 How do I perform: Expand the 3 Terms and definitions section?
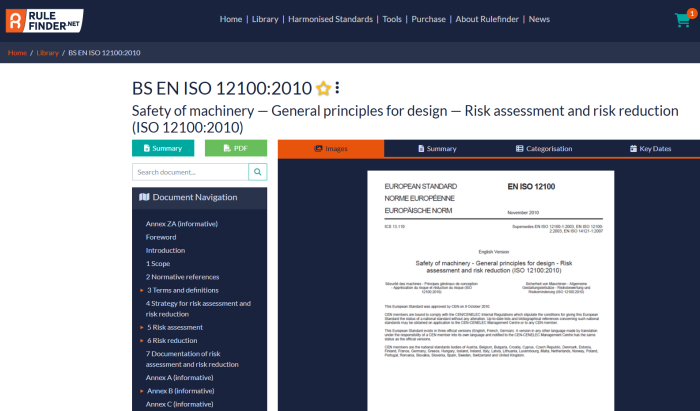(x=142, y=289)
